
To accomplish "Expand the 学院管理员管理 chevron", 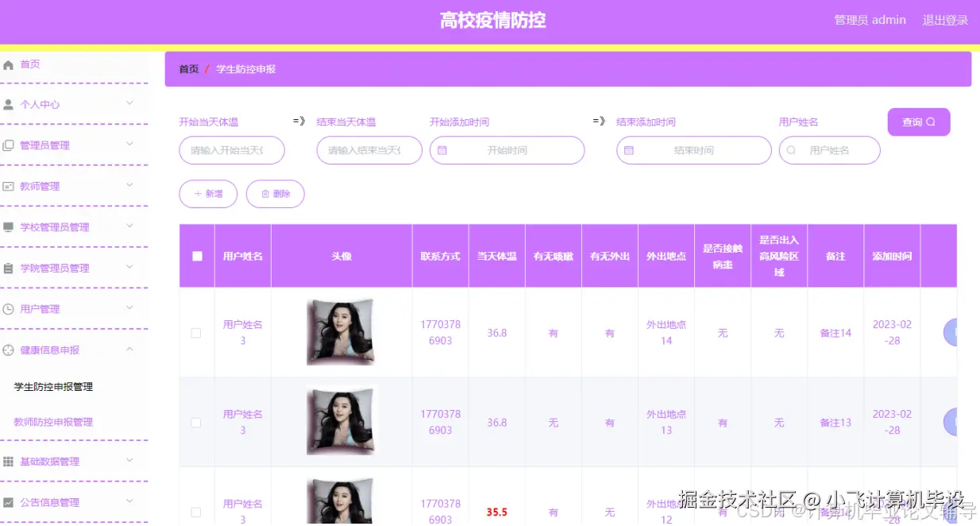I will [x=129, y=266].
